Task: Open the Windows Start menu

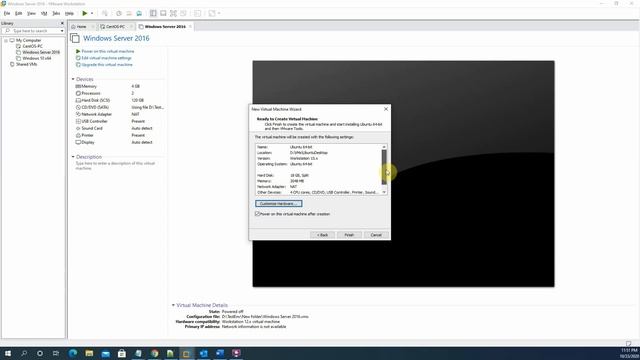Action: tap(8, 353)
